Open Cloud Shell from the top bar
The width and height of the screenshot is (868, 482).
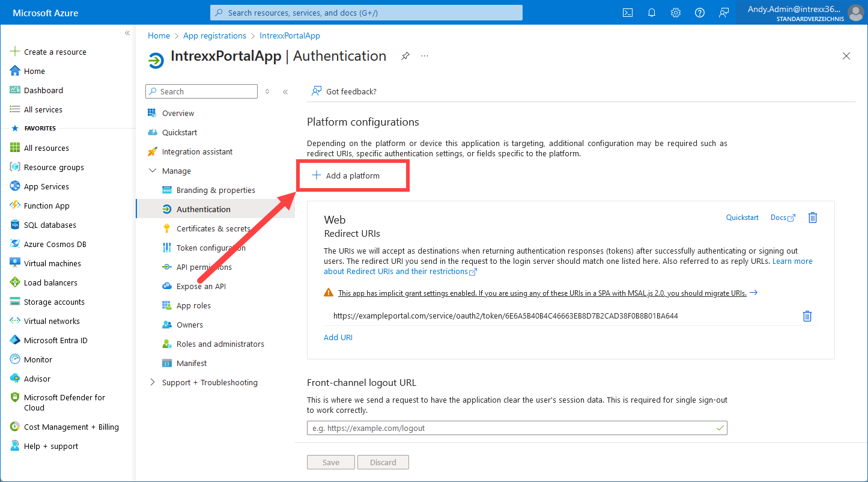tap(628, 13)
